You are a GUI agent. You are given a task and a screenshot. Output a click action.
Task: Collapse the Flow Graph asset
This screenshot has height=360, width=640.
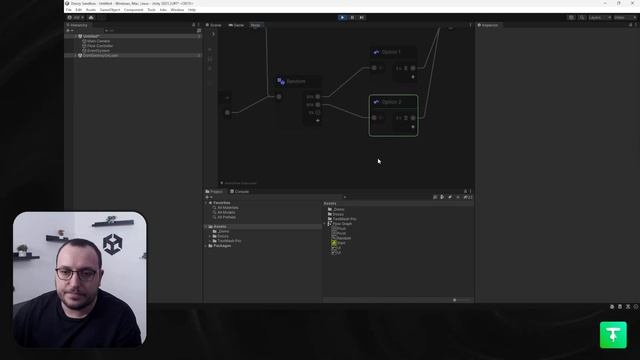325,224
